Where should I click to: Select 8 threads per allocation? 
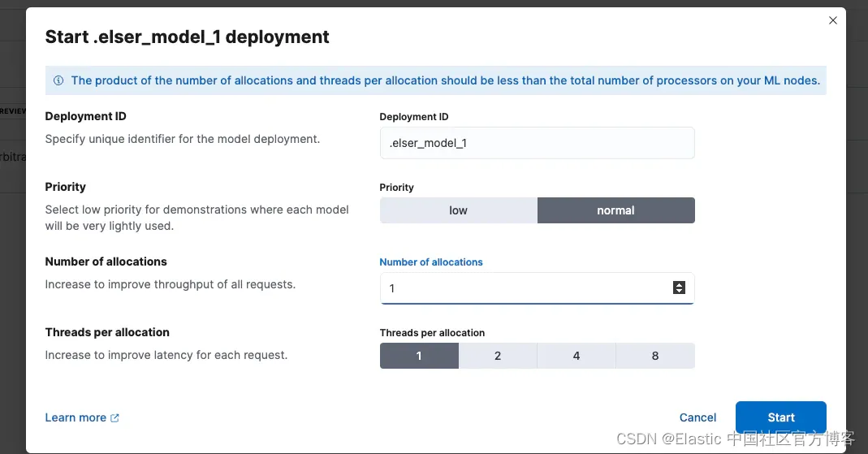pyautogui.click(x=655, y=356)
